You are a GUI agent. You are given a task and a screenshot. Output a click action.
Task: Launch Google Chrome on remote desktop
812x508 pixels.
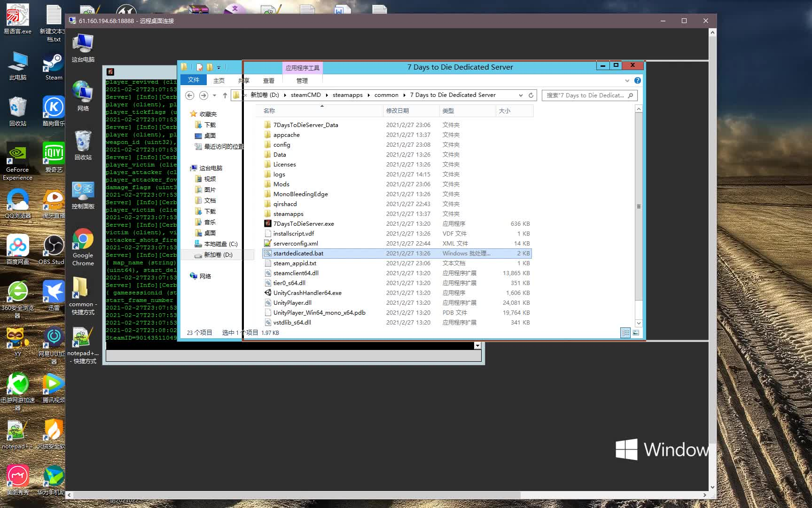tap(83, 247)
